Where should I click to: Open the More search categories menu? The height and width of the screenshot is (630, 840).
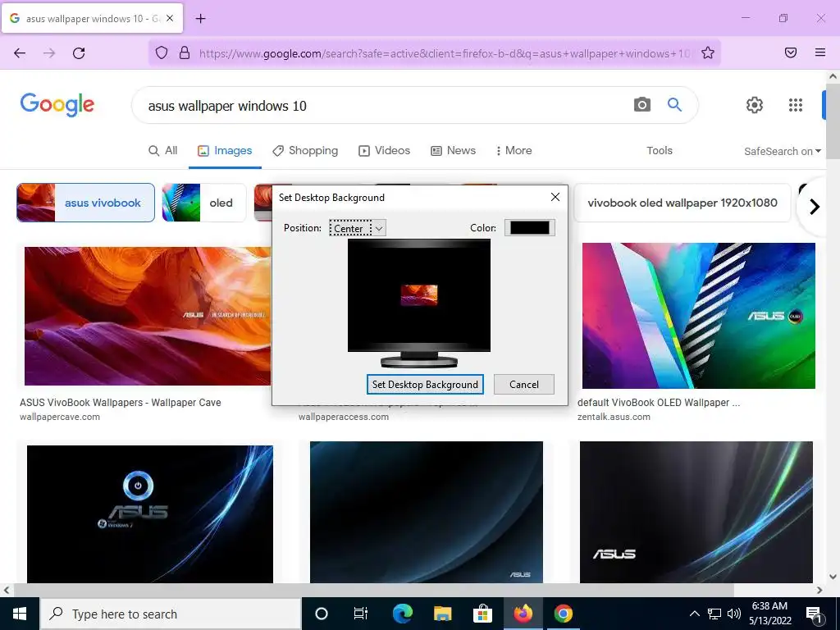(x=514, y=151)
